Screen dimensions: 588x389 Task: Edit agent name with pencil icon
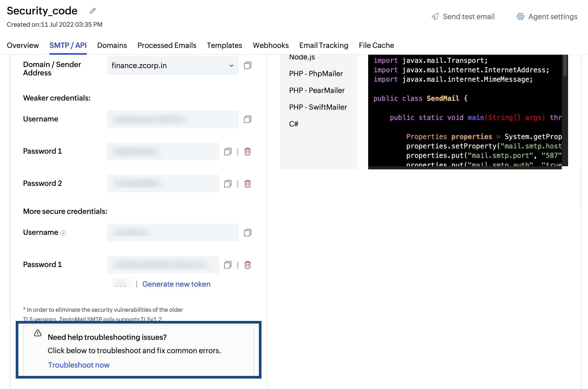pyautogui.click(x=93, y=11)
